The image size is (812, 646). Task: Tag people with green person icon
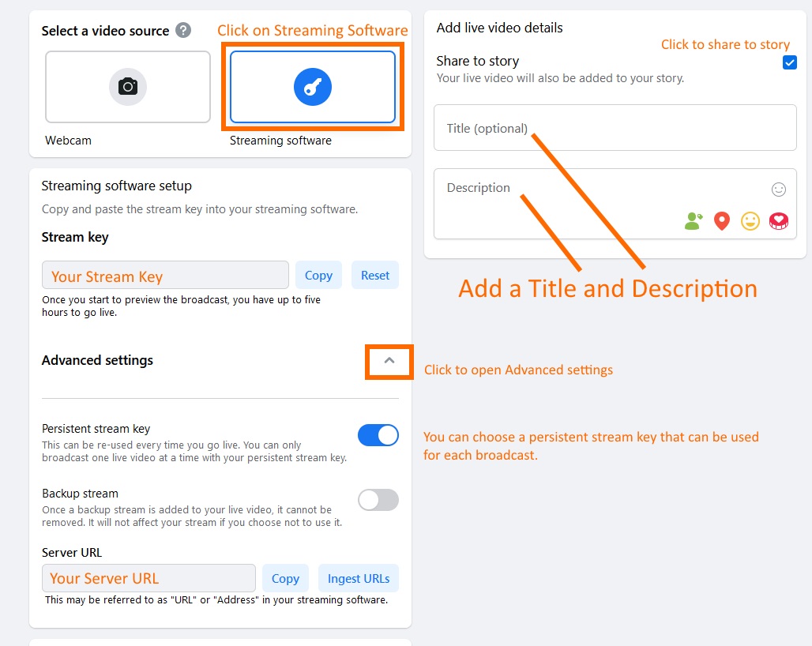coord(694,221)
